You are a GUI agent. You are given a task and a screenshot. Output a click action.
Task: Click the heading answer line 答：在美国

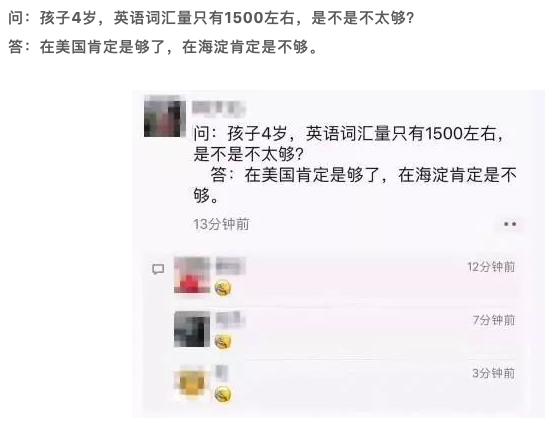163,47
